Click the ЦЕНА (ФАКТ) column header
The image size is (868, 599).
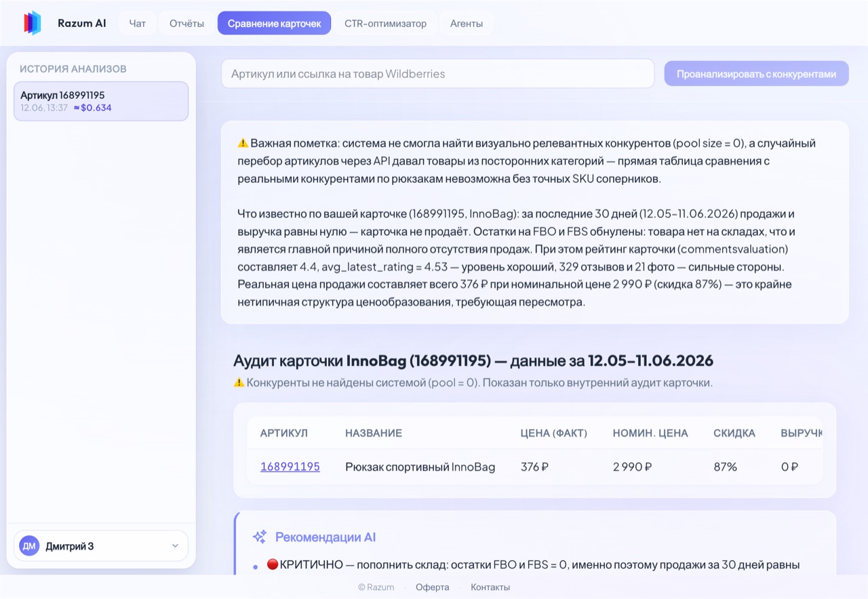554,432
